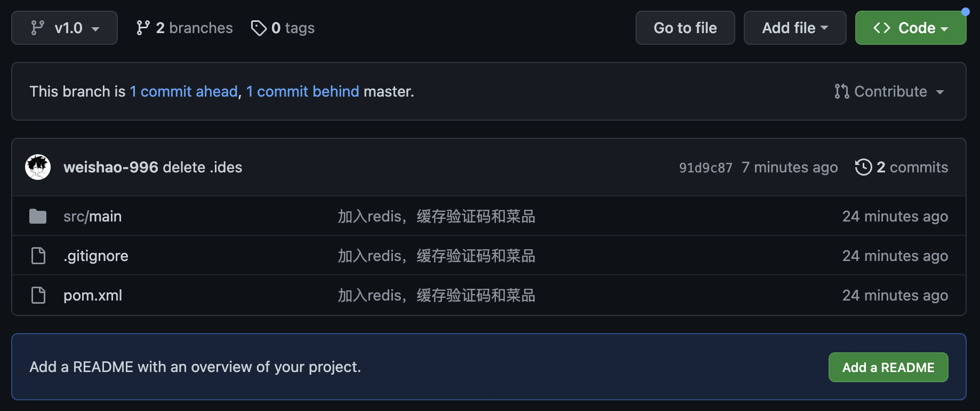Open the 1 commit behind link
980x411 pixels.
pyautogui.click(x=302, y=91)
